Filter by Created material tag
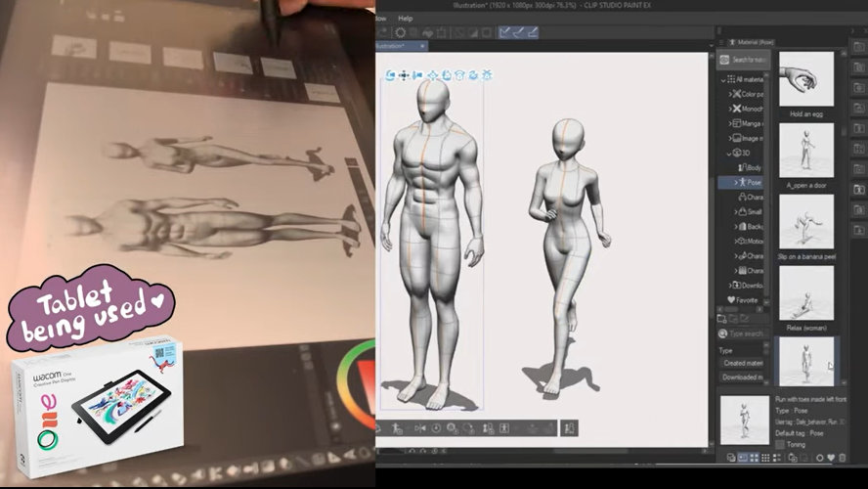Screen dimensions: 868x489 pos(742,363)
